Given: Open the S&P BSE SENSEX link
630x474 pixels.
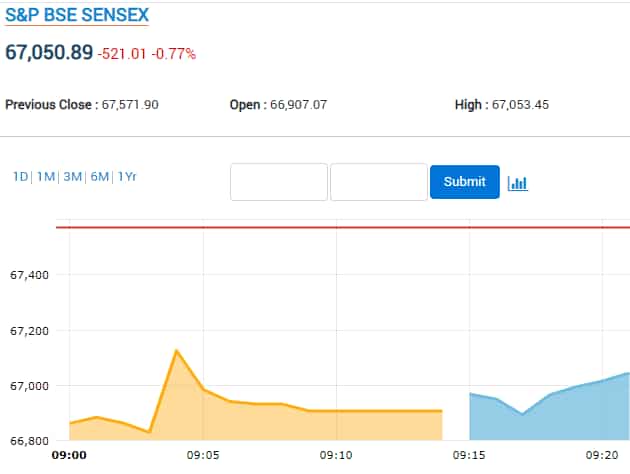Looking at the screenshot, I should click(76, 15).
